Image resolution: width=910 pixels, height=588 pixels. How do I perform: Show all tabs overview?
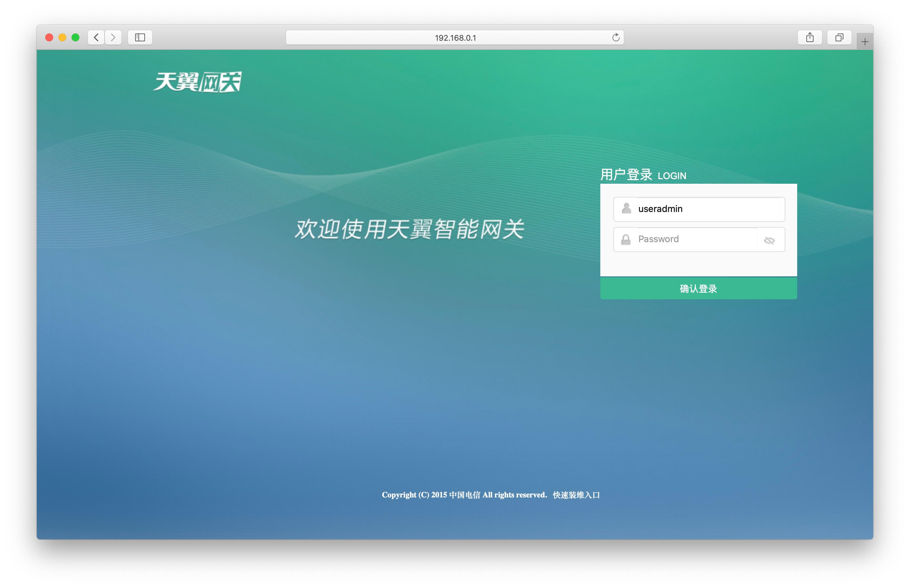click(839, 37)
